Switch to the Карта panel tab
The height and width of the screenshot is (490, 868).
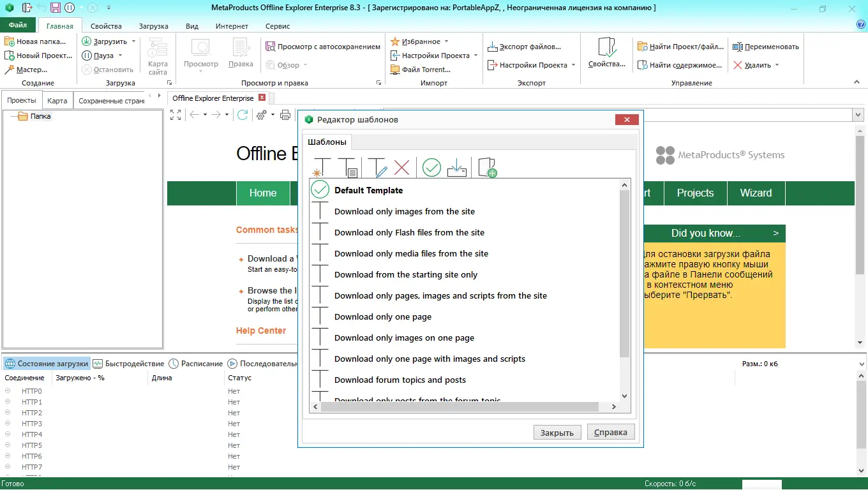click(x=57, y=101)
